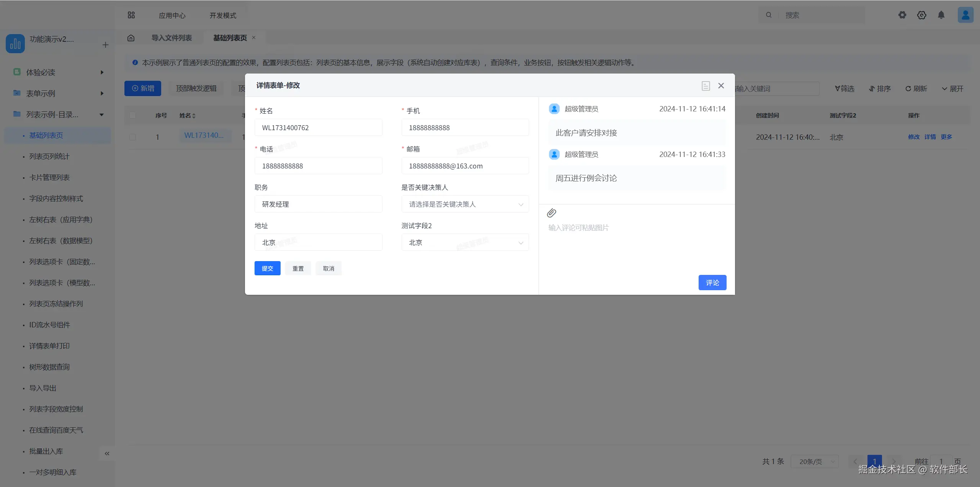The width and height of the screenshot is (980, 487).
Task: Click the 职务 input field
Action: point(318,204)
